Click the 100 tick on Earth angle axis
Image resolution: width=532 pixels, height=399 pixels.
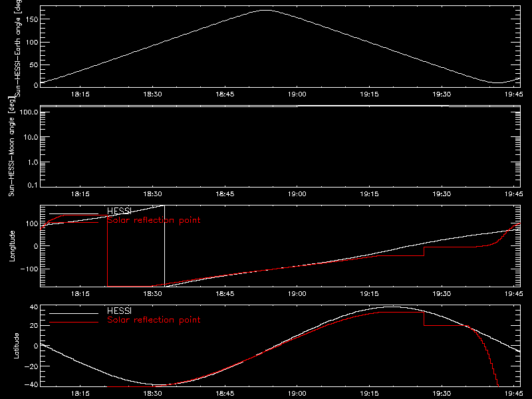(32, 42)
